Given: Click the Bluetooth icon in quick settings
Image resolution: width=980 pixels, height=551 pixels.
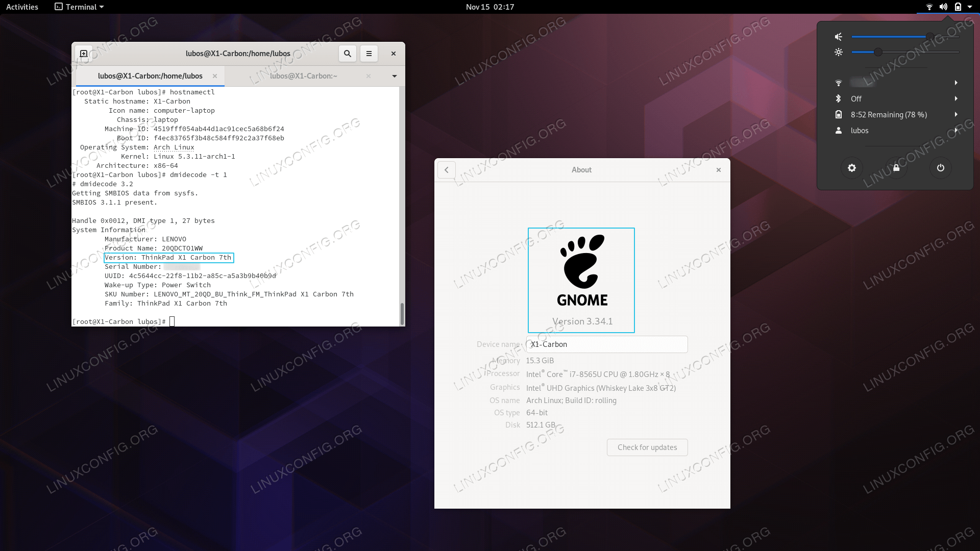Looking at the screenshot, I should point(837,98).
